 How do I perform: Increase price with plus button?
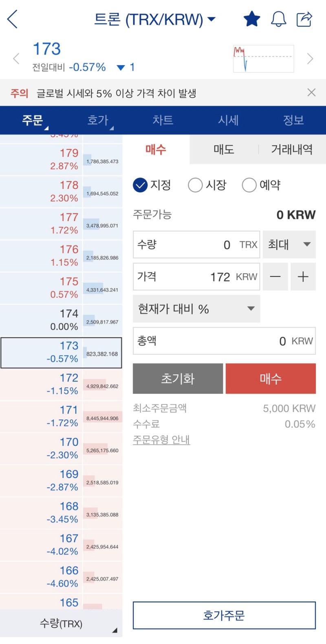[303, 277]
